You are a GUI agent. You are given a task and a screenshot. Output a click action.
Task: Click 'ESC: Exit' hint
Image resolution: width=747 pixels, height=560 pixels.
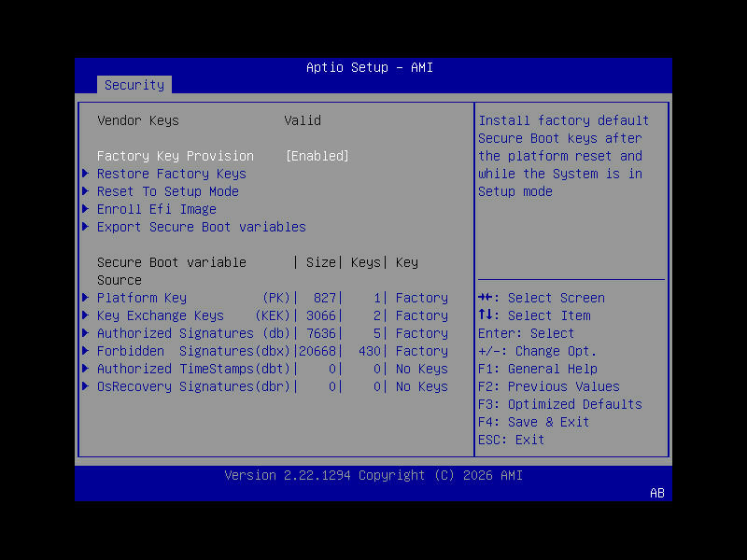coord(512,440)
